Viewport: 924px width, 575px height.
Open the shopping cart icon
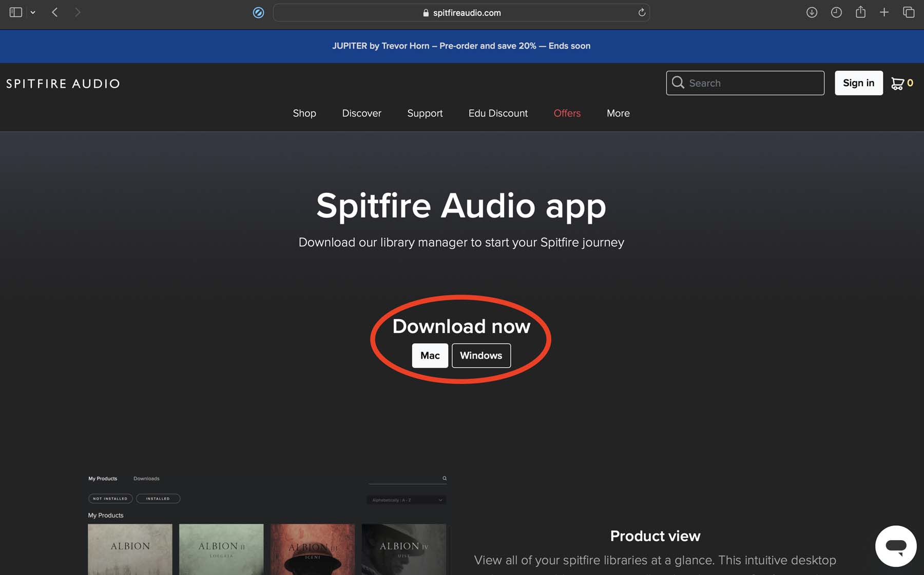point(897,83)
